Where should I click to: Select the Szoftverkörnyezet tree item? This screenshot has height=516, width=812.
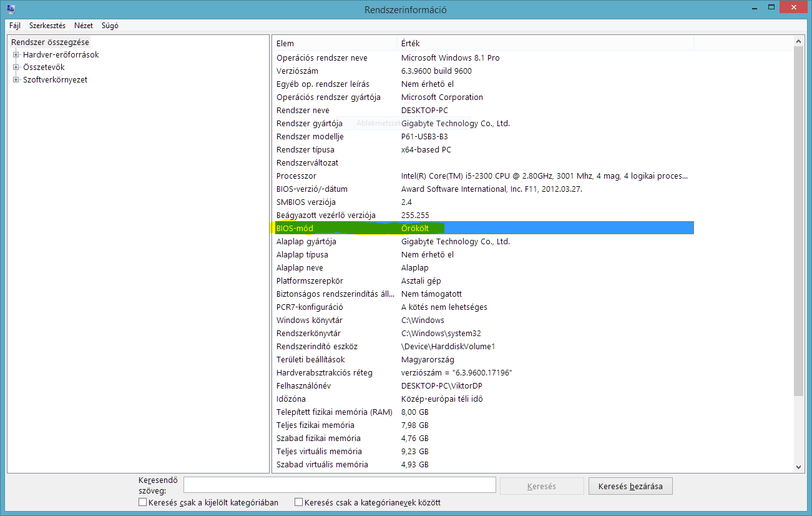point(55,80)
